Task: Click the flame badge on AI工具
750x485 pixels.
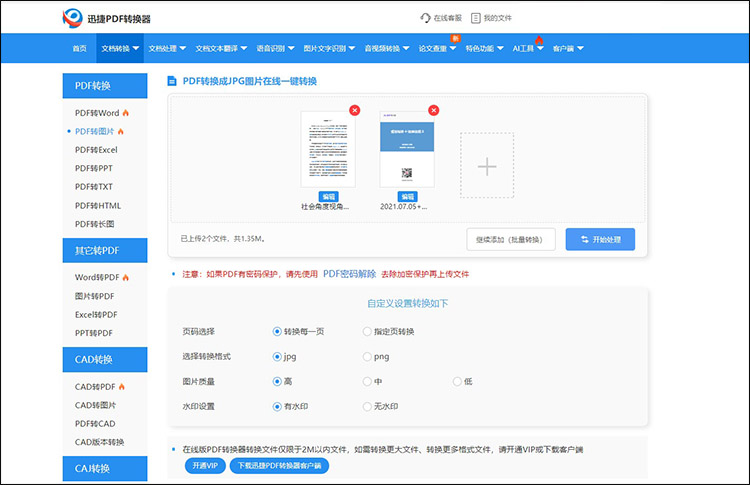Action: [539, 40]
